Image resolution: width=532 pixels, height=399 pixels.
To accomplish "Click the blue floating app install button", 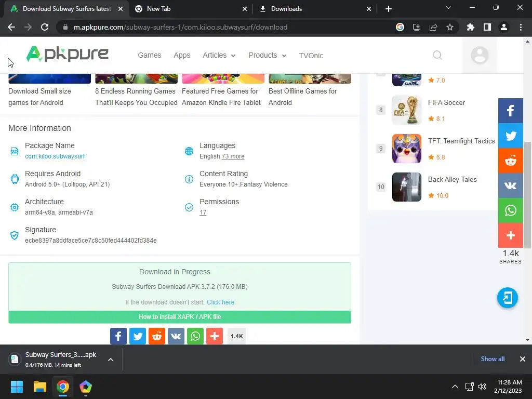I will [508, 298].
